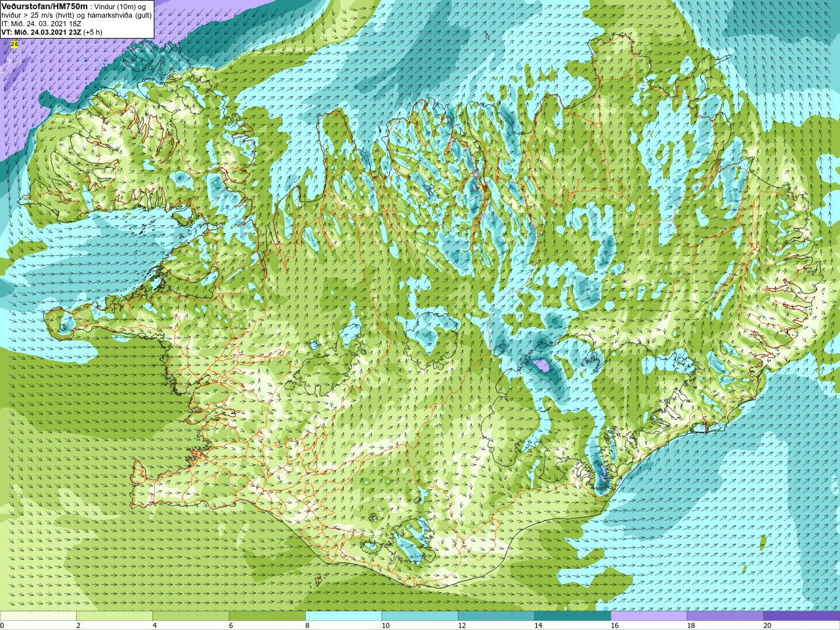The height and width of the screenshot is (630, 840).
Task: Click the 'IT: Mið. 24. 03. 2021 18Z' line
Action: 41,24
